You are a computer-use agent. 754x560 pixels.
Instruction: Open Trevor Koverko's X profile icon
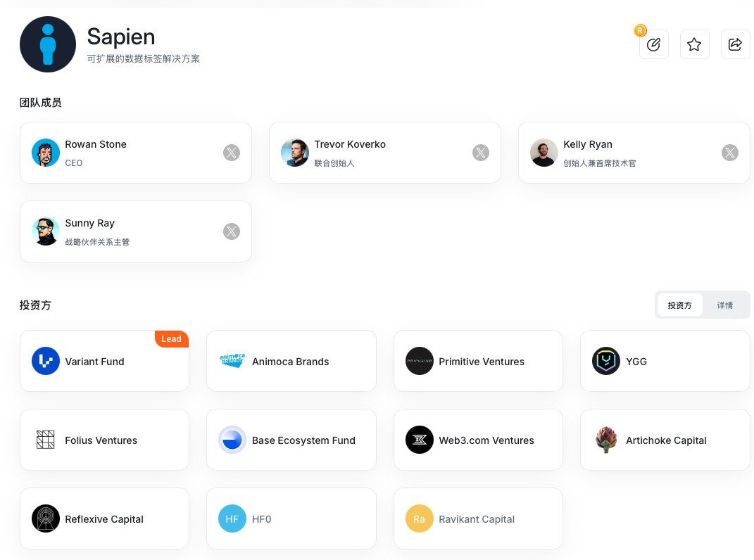coord(480,153)
